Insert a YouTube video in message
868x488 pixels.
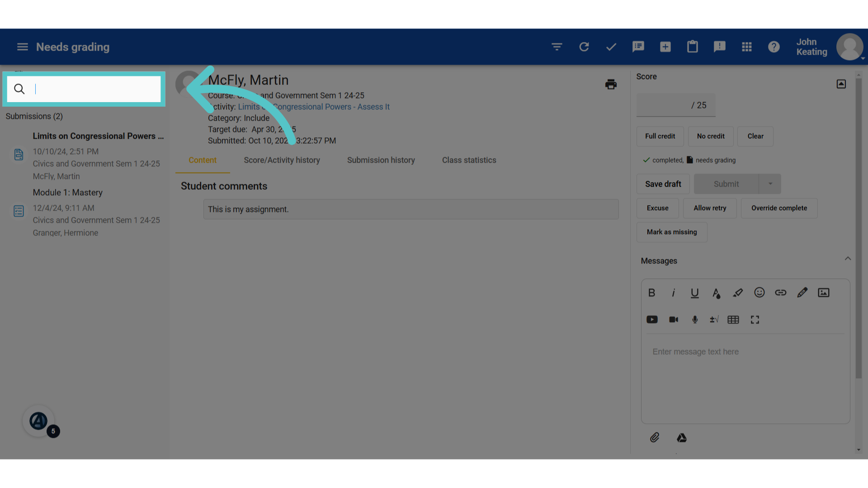pyautogui.click(x=652, y=319)
